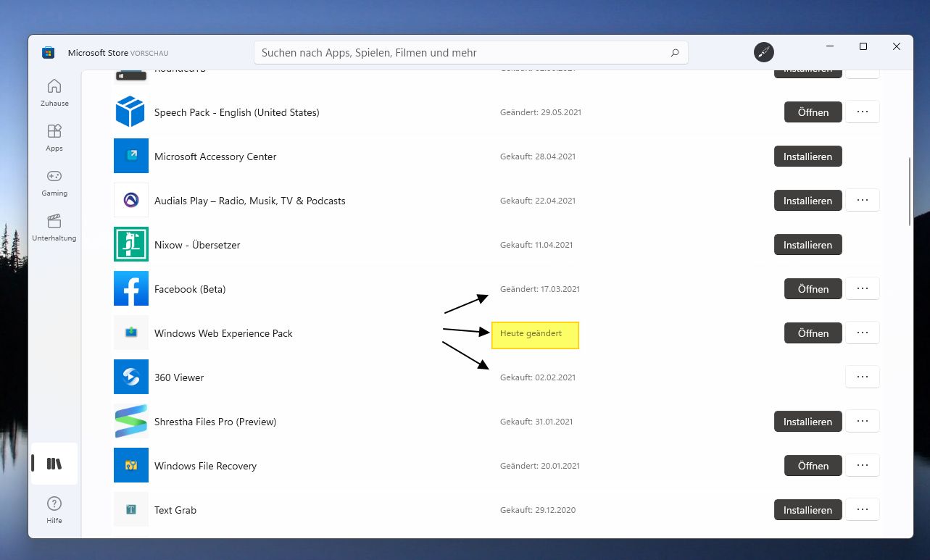Open Windows Web Experience Pack via Öffnen
Screen dimensions: 930x560
[813, 333]
